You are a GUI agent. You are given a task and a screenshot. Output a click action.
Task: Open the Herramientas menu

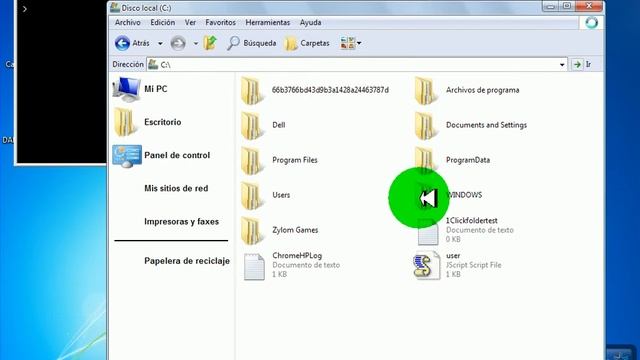tap(267, 22)
